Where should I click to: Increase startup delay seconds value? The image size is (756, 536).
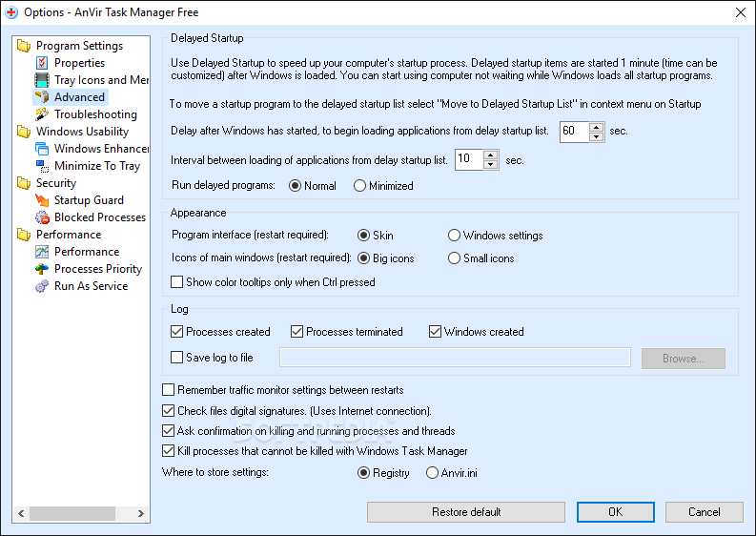pyautogui.click(x=597, y=128)
